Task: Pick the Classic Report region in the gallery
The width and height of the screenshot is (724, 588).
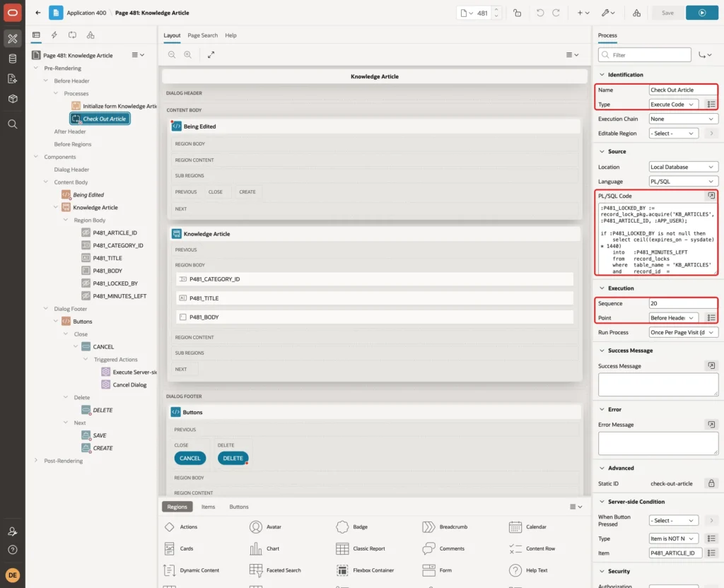Action: point(361,548)
